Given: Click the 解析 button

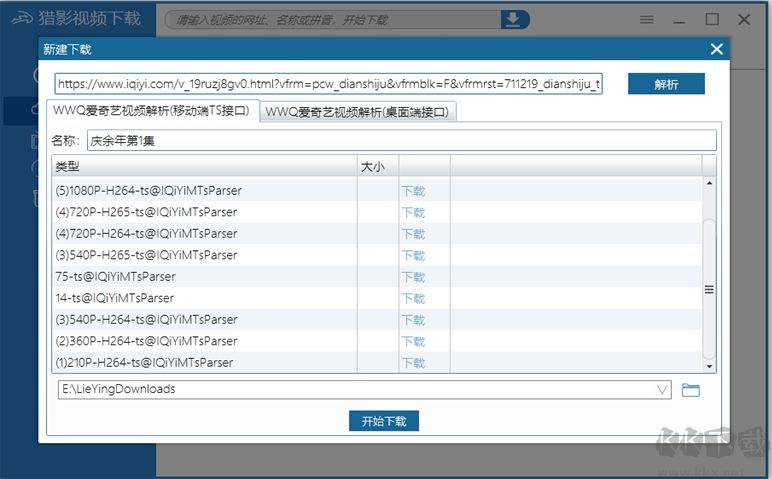Looking at the screenshot, I should pyautogui.click(x=666, y=84).
